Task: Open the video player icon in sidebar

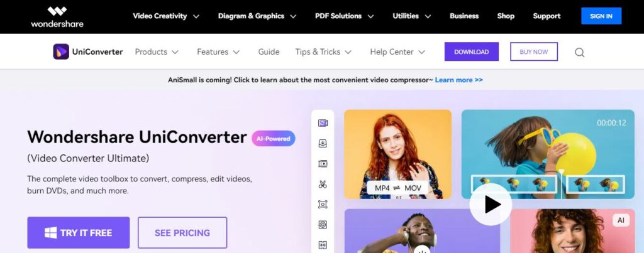Action: click(323, 164)
